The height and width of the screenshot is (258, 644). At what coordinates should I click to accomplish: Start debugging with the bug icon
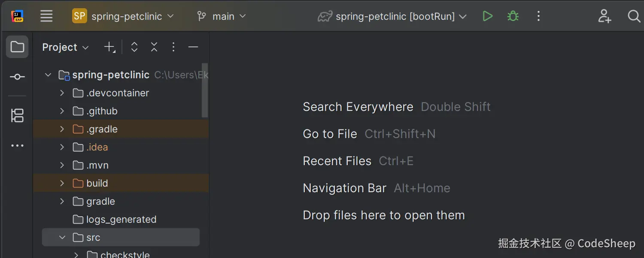(513, 16)
